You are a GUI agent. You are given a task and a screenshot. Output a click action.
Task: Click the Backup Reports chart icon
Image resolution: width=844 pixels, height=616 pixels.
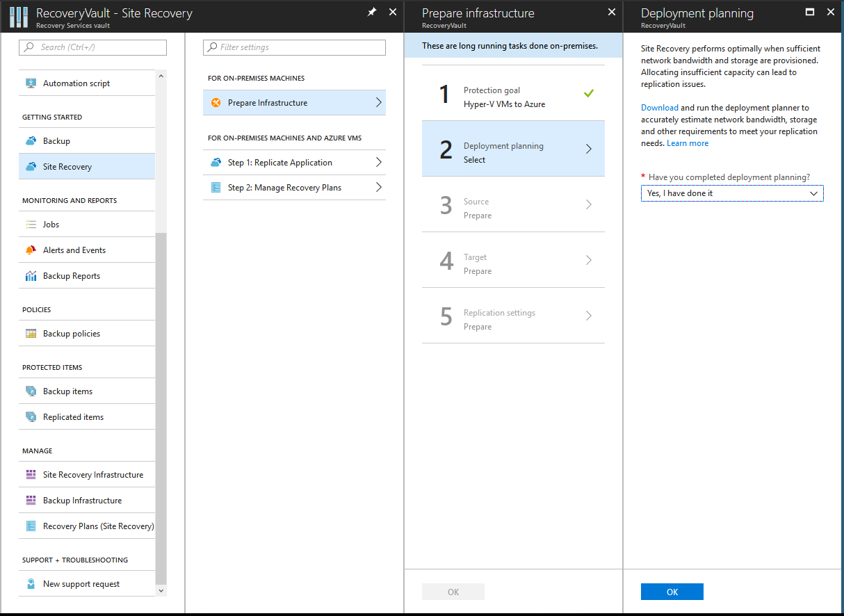(x=31, y=276)
